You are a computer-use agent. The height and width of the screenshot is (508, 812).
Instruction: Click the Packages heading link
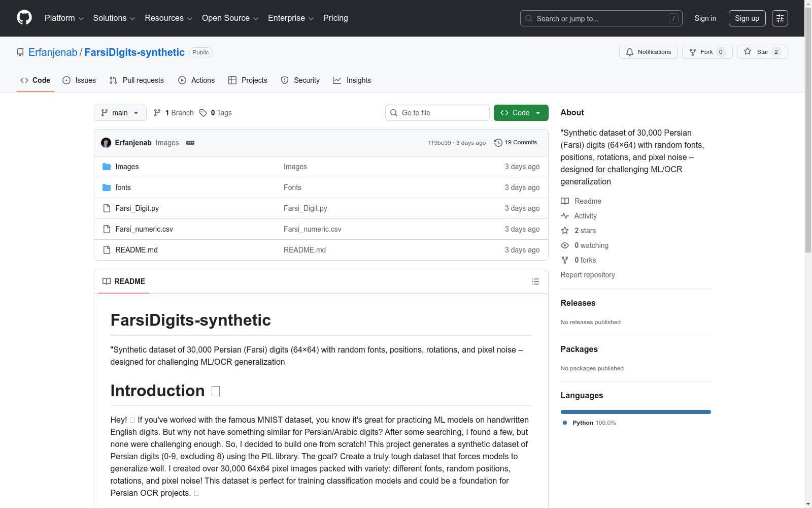pos(579,349)
